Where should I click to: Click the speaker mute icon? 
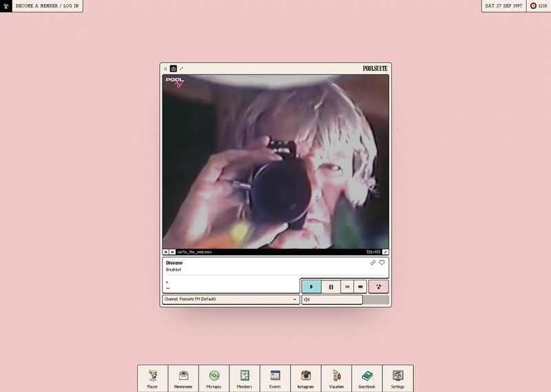(x=306, y=300)
